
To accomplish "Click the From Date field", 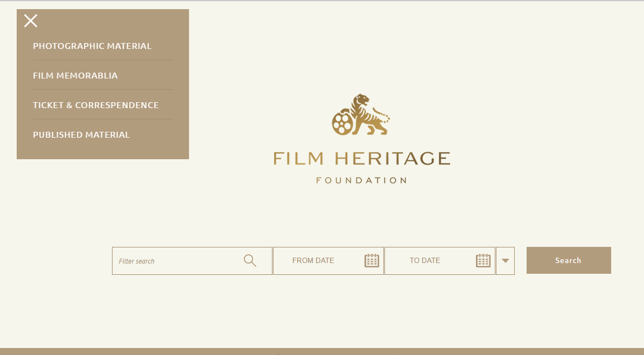I will pos(328,261).
